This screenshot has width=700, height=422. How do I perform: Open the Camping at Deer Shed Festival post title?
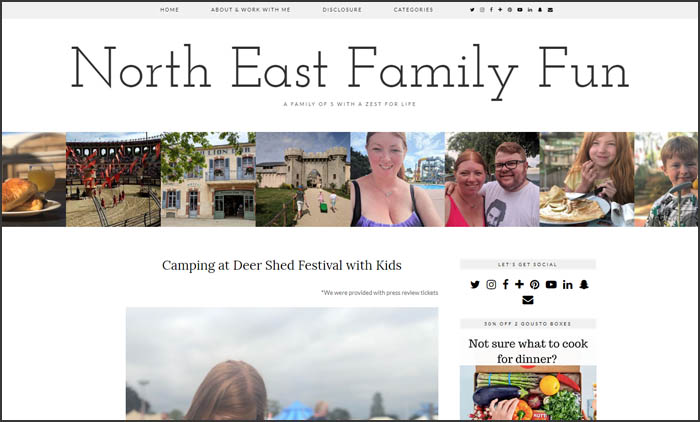(x=282, y=265)
